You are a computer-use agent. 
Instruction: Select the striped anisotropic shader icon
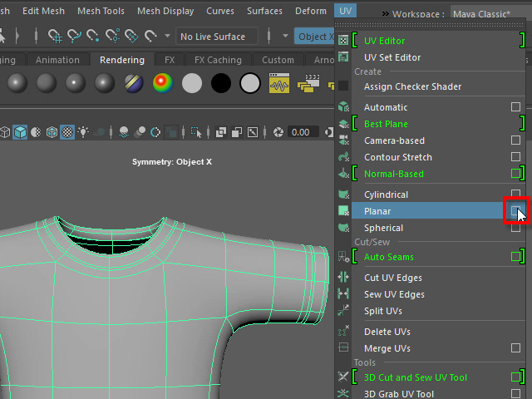coord(133,84)
